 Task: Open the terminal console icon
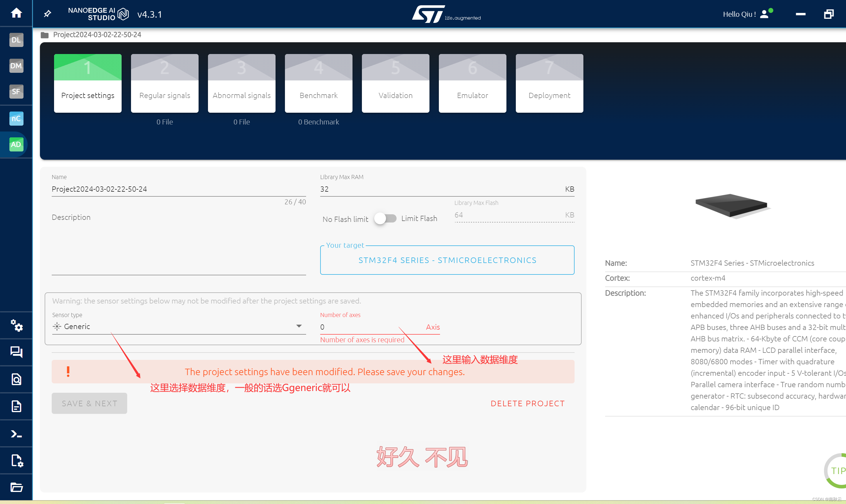coord(16,434)
